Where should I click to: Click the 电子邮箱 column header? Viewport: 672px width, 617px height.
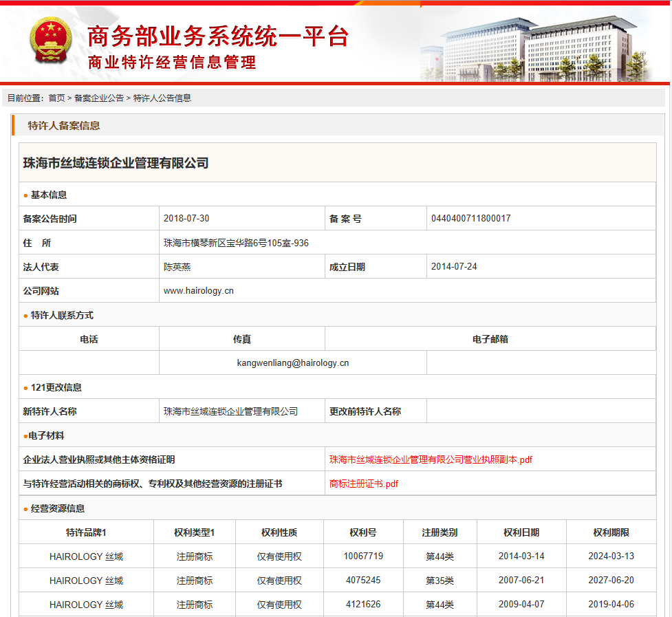coord(490,339)
